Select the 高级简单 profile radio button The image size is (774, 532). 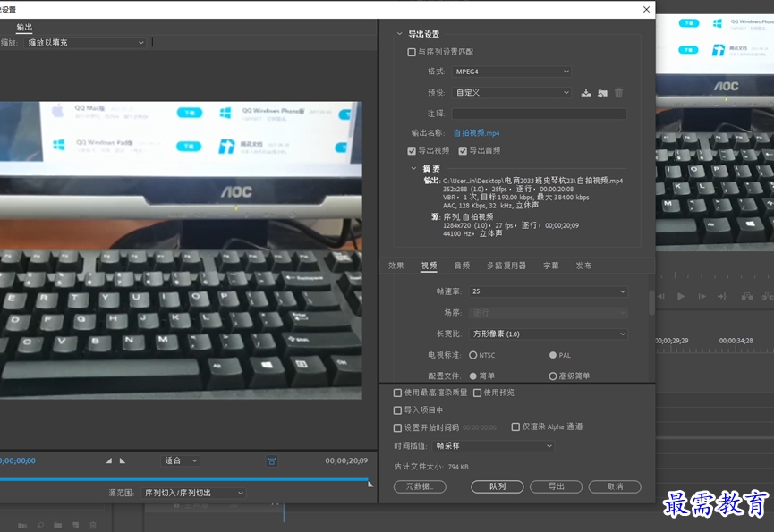pyautogui.click(x=553, y=376)
